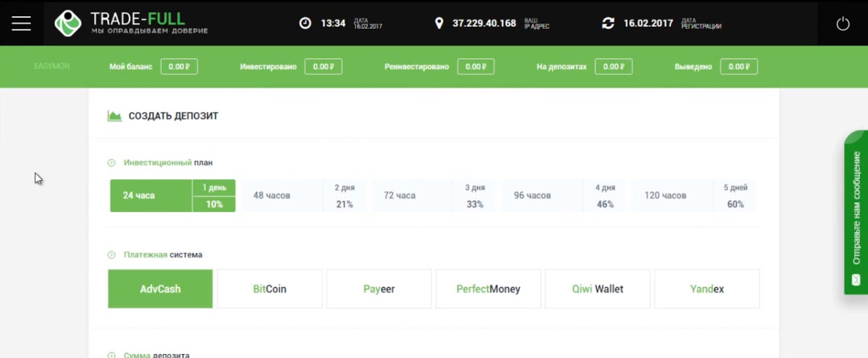Choose Yandex payment system
This screenshot has width=868, height=358.
[x=707, y=289]
